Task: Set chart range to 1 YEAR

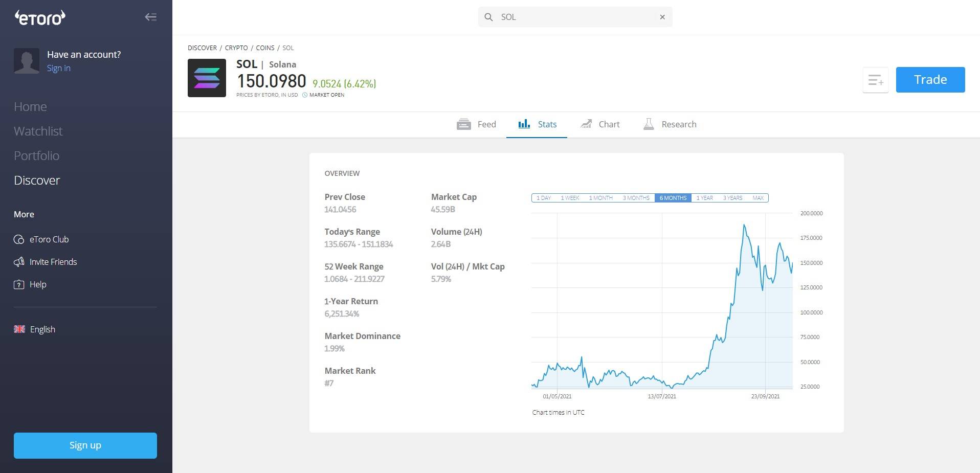Action: (704, 198)
